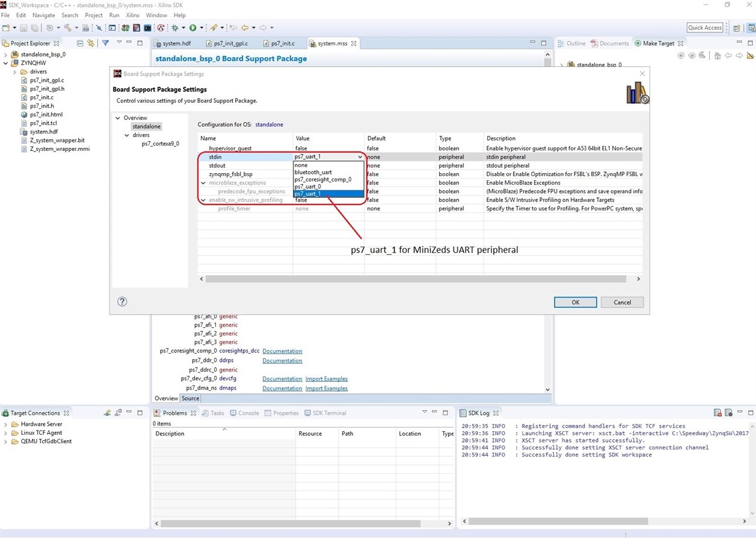
Task: Collapse the drivers node in settings tree
Action: (126, 135)
